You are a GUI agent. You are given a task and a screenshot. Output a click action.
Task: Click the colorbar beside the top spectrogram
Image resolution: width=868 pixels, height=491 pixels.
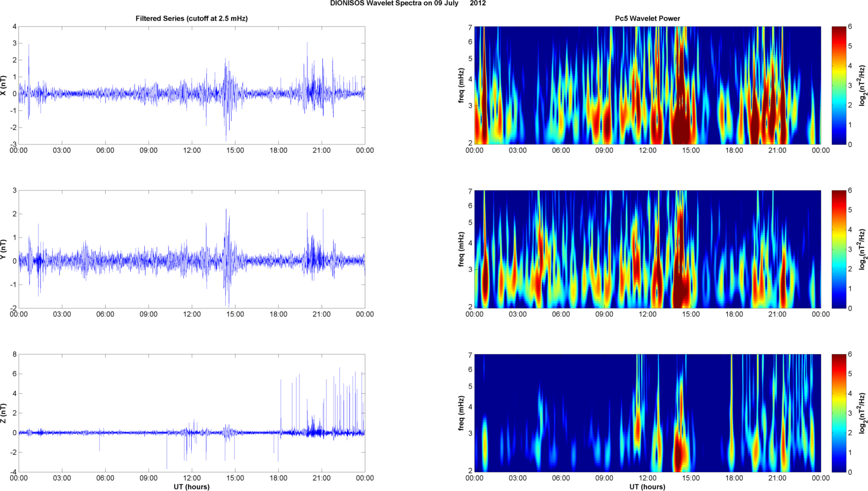[x=839, y=85]
